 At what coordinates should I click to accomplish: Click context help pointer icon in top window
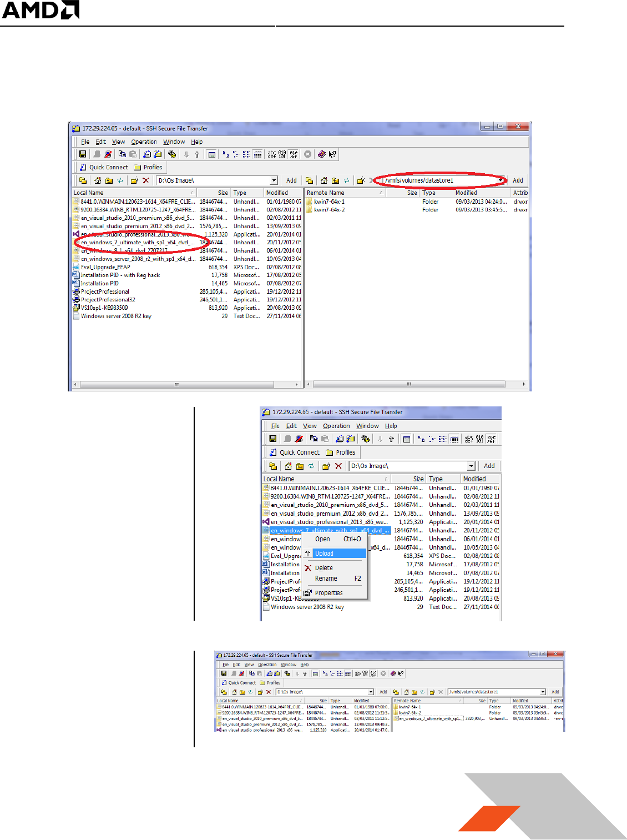[x=332, y=154]
